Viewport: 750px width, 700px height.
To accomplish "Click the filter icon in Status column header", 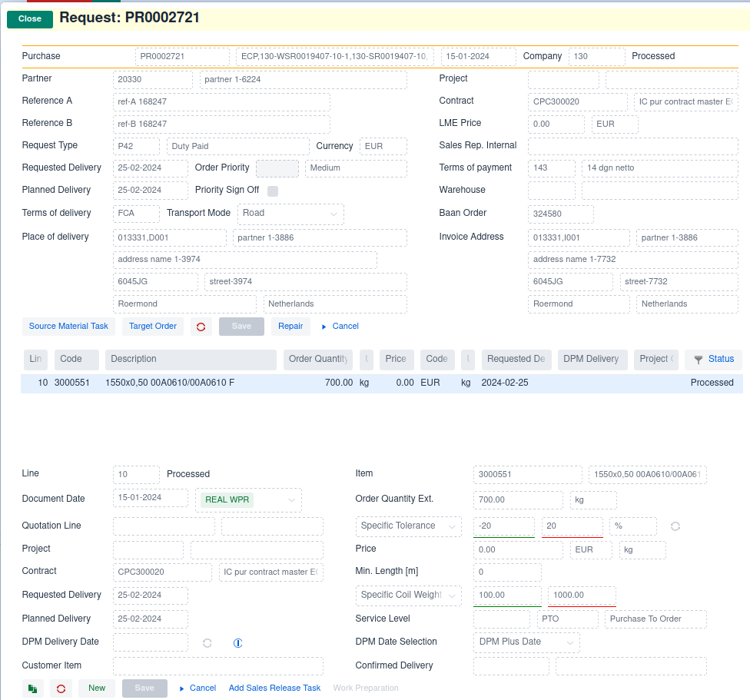I will pos(699,360).
